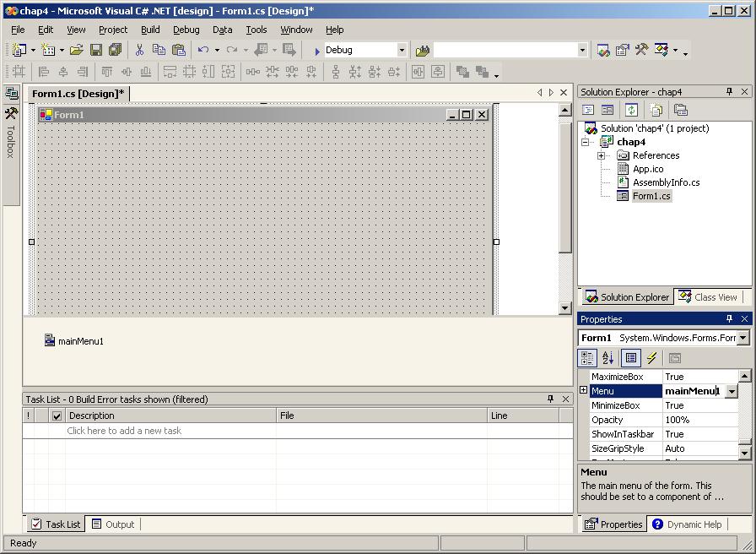Click the Line column header in Task List
756x554 pixels.
[x=523, y=415]
